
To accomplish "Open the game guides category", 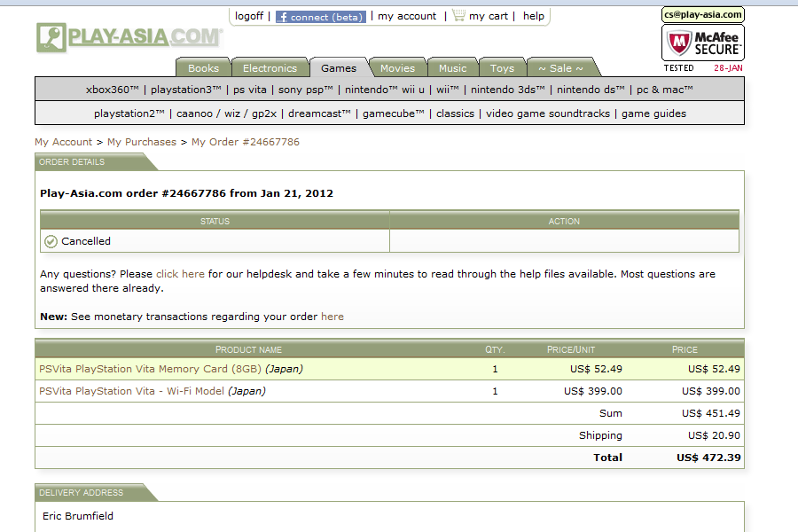I will (x=653, y=113).
